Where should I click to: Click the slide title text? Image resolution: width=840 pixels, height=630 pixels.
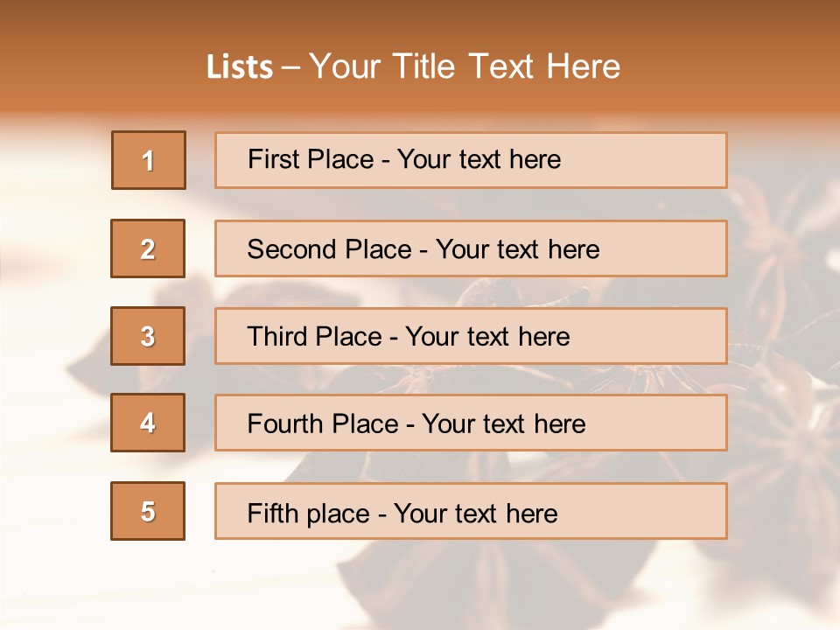point(414,66)
